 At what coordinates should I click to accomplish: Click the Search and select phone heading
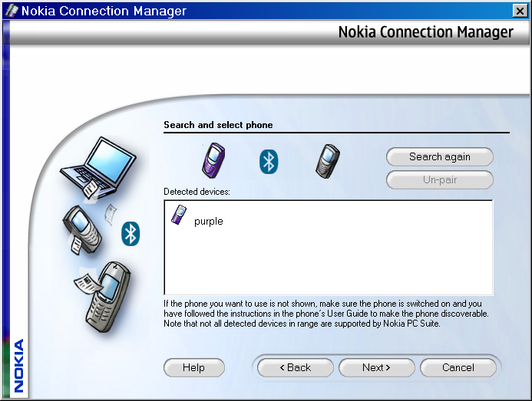[x=218, y=125]
